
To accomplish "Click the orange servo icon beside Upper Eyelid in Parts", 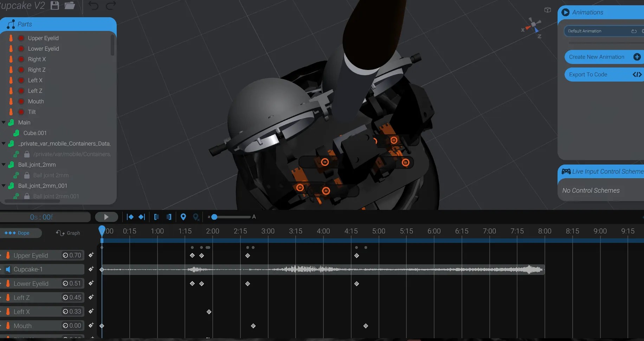I will tap(11, 38).
